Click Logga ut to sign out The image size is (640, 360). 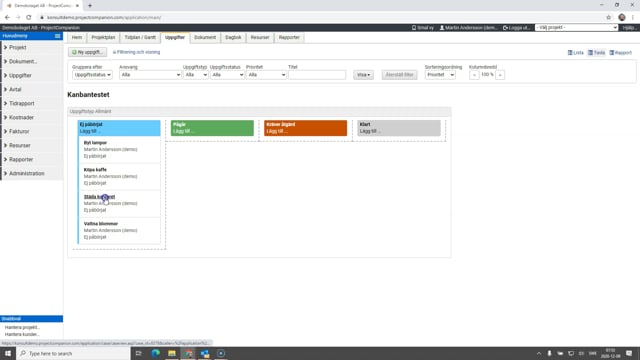pos(516,28)
